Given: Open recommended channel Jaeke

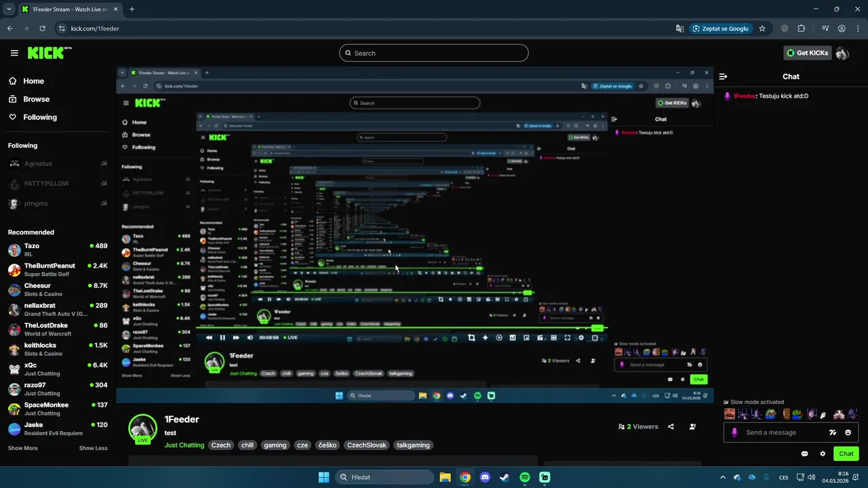Looking at the screenshot, I should pos(58,428).
